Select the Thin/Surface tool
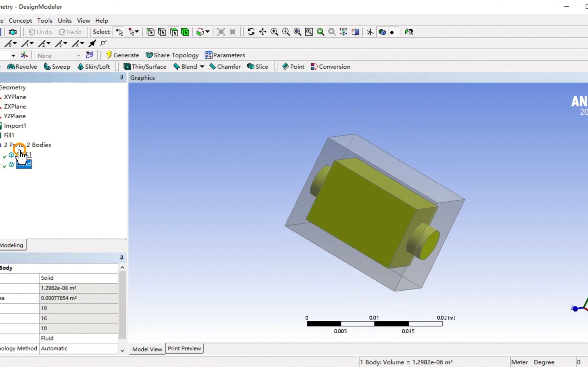 (x=145, y=66)
